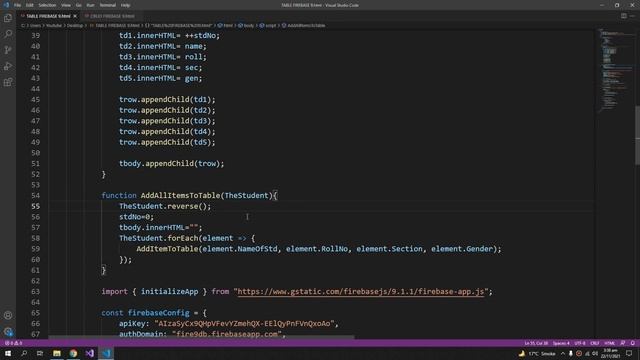Open the status bar notifications bell
The height and width of the screenshot is (360, 640).
click(x=632, y=343)
